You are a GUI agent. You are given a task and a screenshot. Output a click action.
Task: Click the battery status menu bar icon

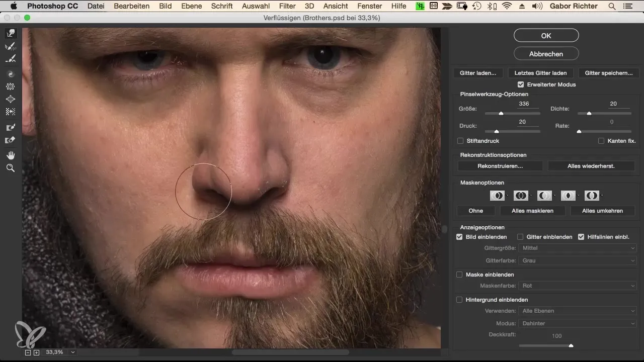pyautogui.click(x=462, y=6)
